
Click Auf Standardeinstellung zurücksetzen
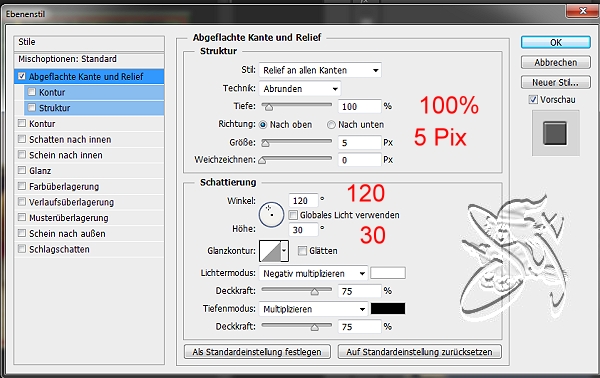pyautogui.click(x=419, y=352)
